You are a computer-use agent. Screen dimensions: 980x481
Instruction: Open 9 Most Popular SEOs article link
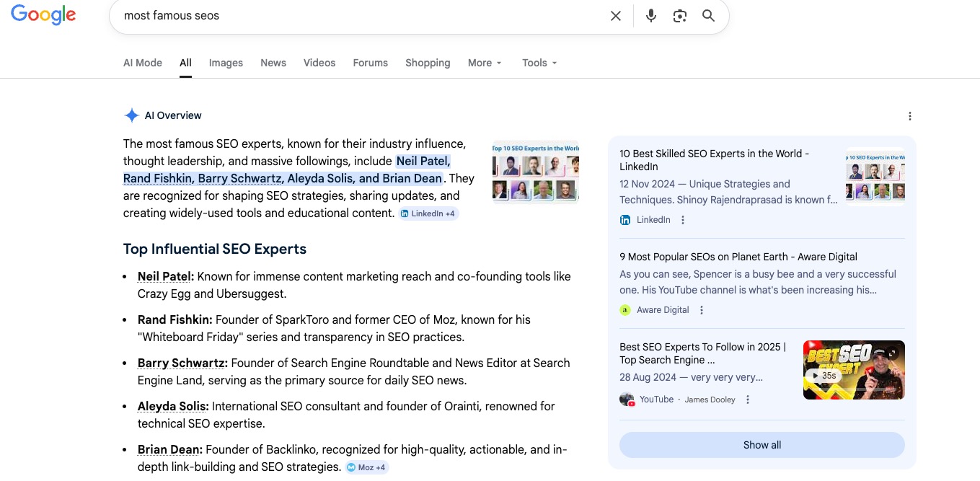point(738,257)
